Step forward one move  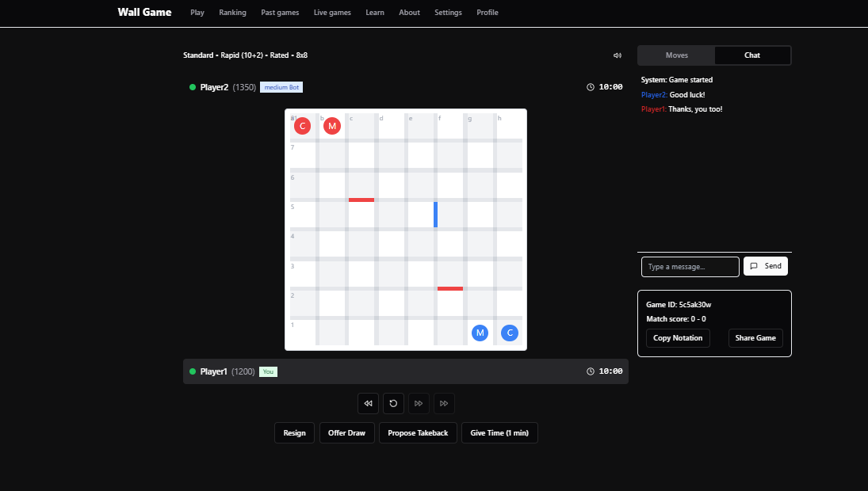tap(419, 403)
